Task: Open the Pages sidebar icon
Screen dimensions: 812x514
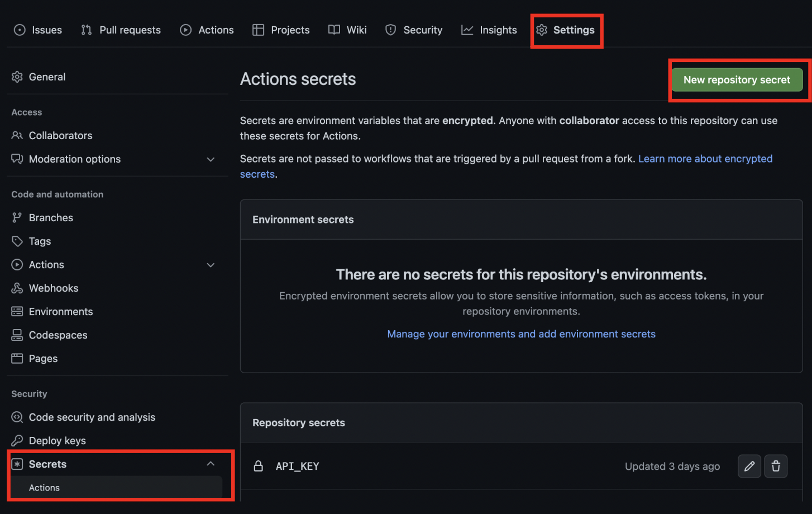Action: pos(17,358)
